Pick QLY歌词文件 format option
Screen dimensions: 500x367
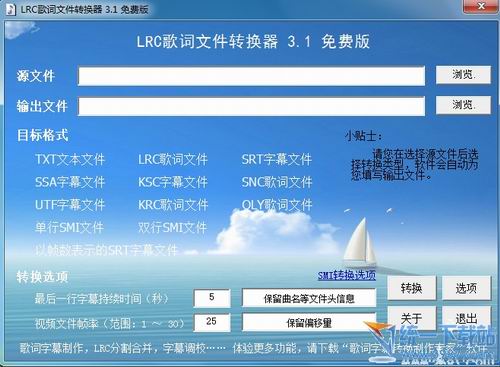tap(277, 205)
